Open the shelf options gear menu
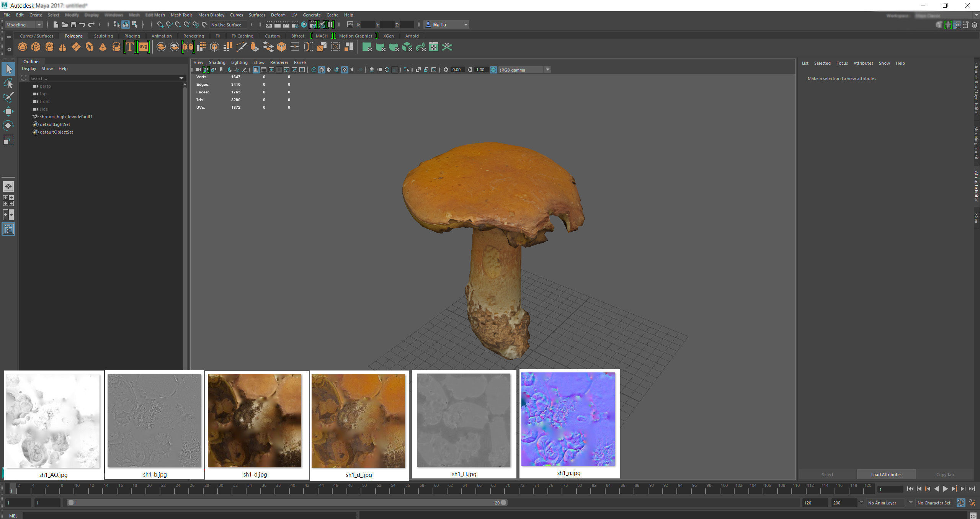 point(9,49)
